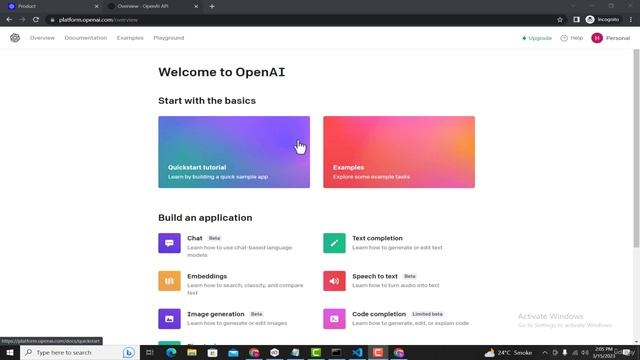Click the Embeddings title link
This screenshot has width=640, height=360.
[207, 276]
